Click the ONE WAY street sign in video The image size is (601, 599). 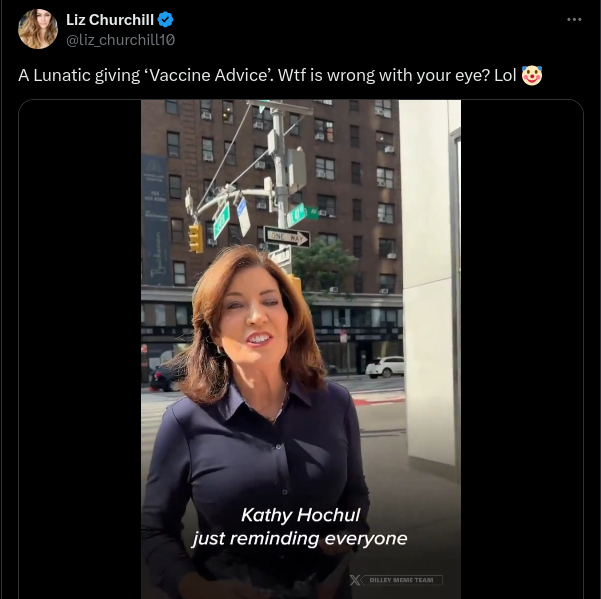pyautogui.click(x=287, y=238)
